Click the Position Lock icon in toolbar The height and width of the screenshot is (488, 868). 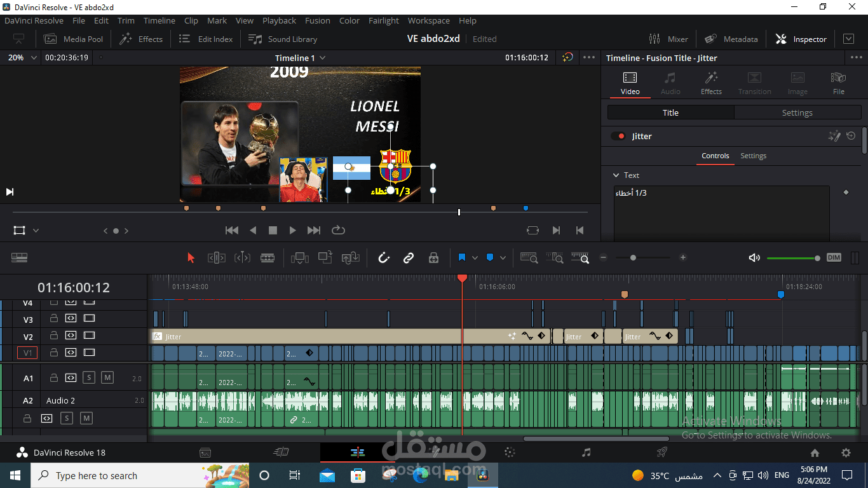[433, 258]
